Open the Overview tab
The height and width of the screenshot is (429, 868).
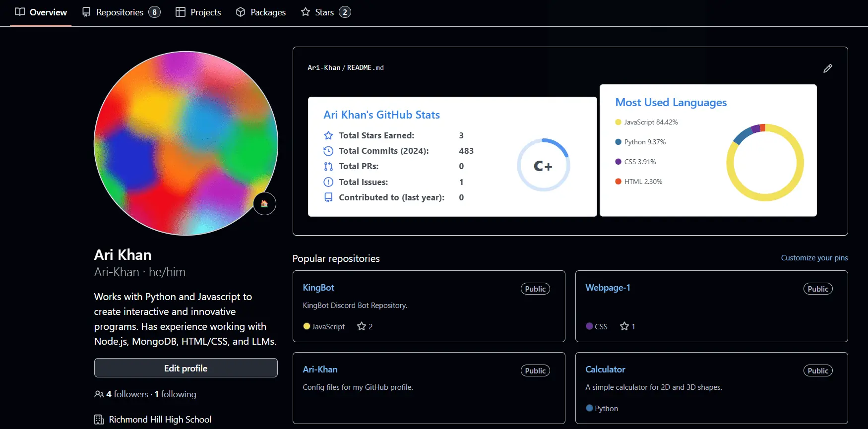[41, 12]
